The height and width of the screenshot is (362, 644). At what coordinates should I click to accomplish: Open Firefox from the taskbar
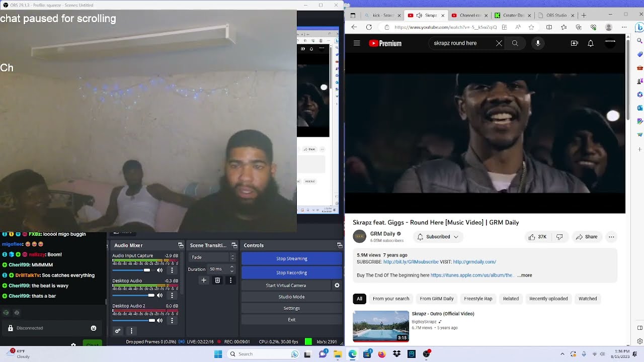381,354
